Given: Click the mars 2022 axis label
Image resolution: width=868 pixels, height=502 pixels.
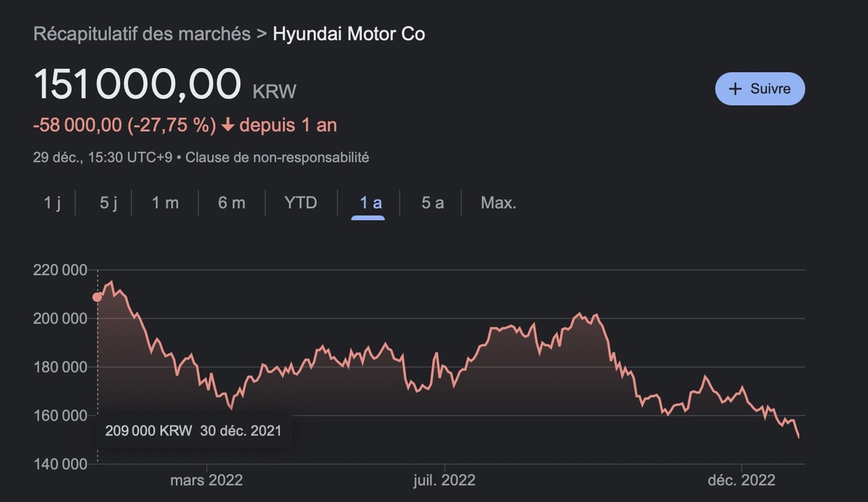Looking at the screenshot, I should [x=207, y=480].
